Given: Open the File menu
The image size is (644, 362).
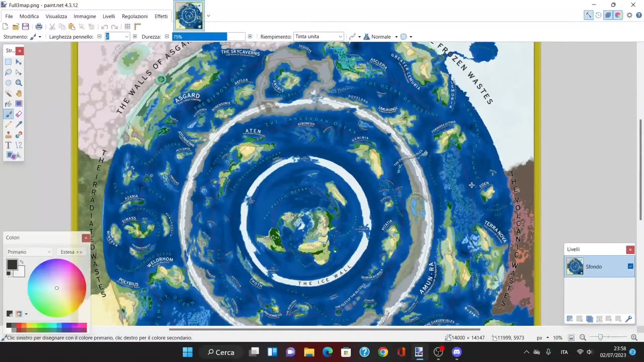Looking at the screenshot, I should point(9,16).
